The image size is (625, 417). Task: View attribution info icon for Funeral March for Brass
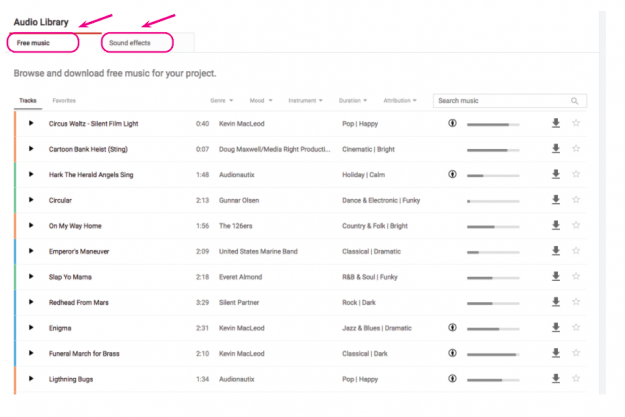coord(452,353)
